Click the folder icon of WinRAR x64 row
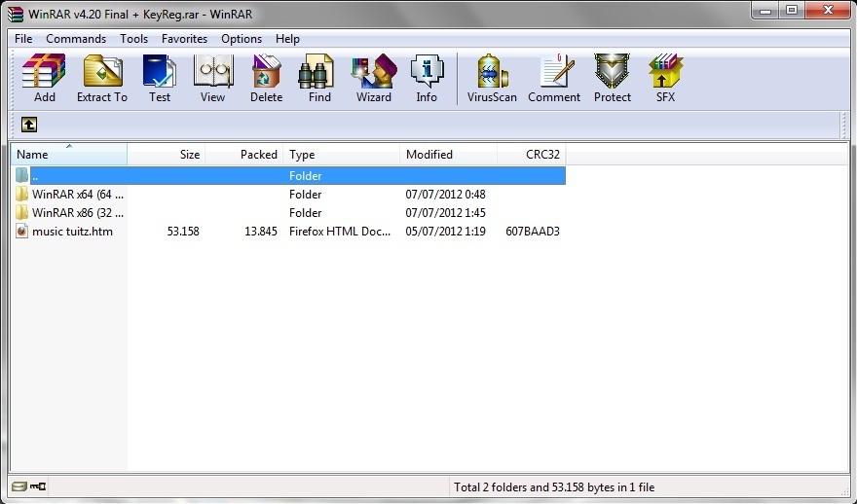Screen dimensions: 857x504 click(21, 194)
